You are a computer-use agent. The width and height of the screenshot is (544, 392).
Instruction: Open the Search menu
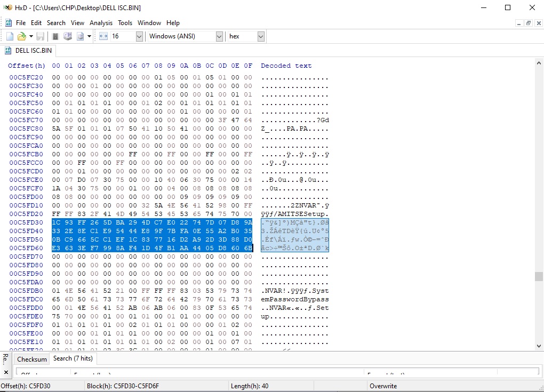pos(56,23)
